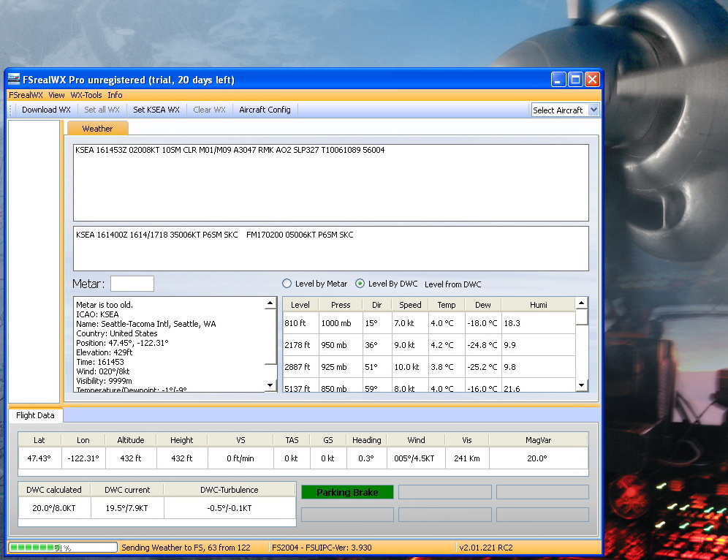This screenshot has height=560, width=728.
Task: Click Download WX toolbar button
Action: [x=46, y=110]
